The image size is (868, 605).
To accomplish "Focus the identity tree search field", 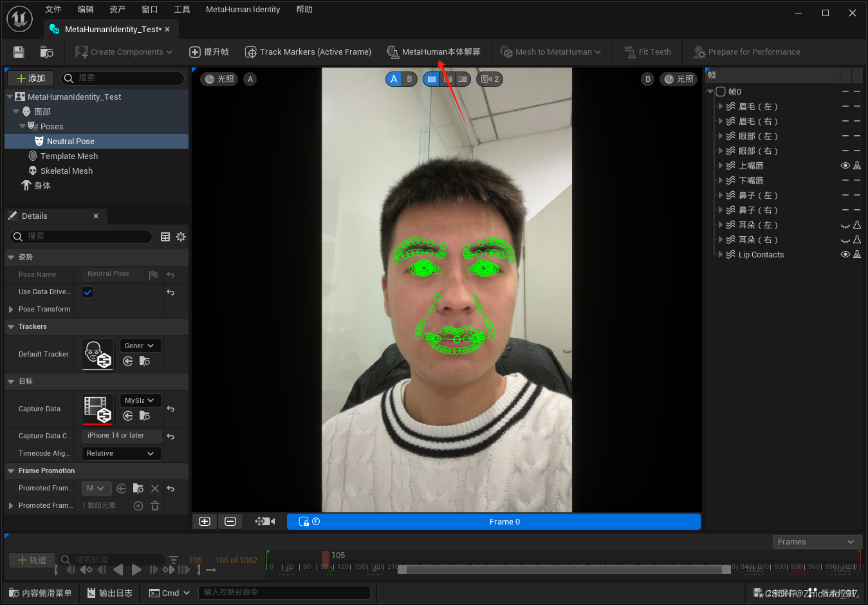I will coord(122,78).
